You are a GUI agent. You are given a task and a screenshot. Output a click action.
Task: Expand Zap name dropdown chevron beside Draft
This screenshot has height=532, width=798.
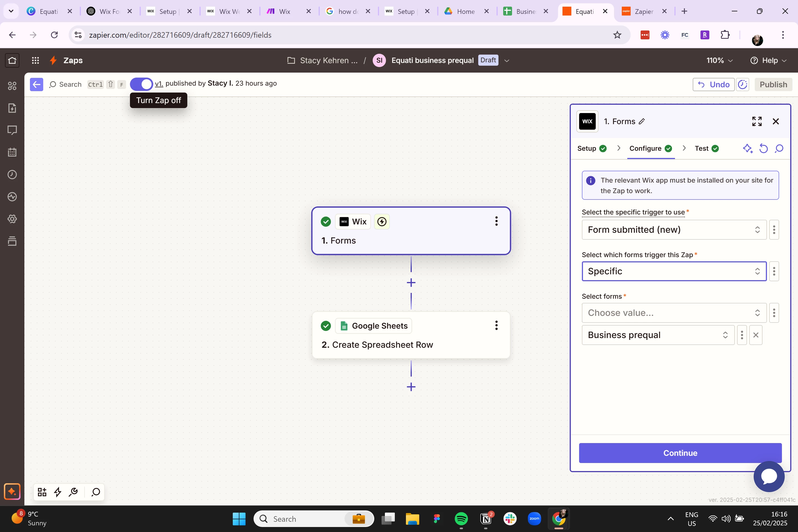click(507, 61)
